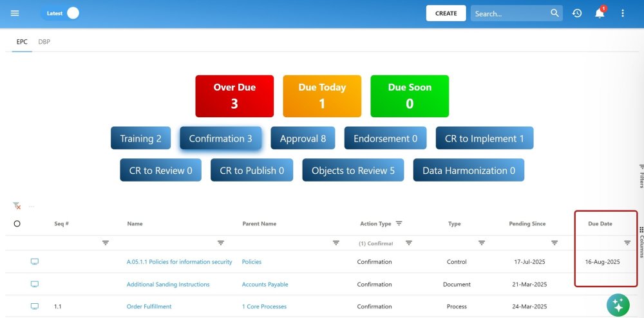Open the Order Fulfillment link

point(149,306)
